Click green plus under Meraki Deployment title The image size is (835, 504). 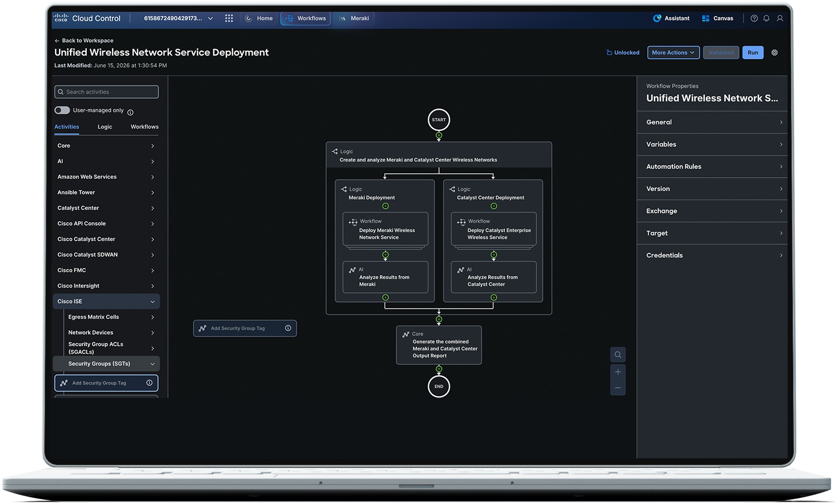tap(385, 206)
